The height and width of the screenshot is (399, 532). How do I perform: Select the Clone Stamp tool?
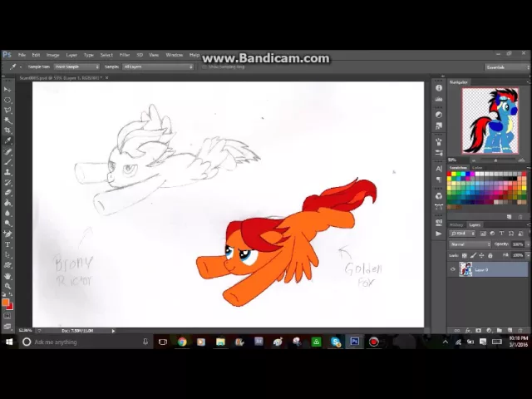pyautogui.click(x=7, y=172)
